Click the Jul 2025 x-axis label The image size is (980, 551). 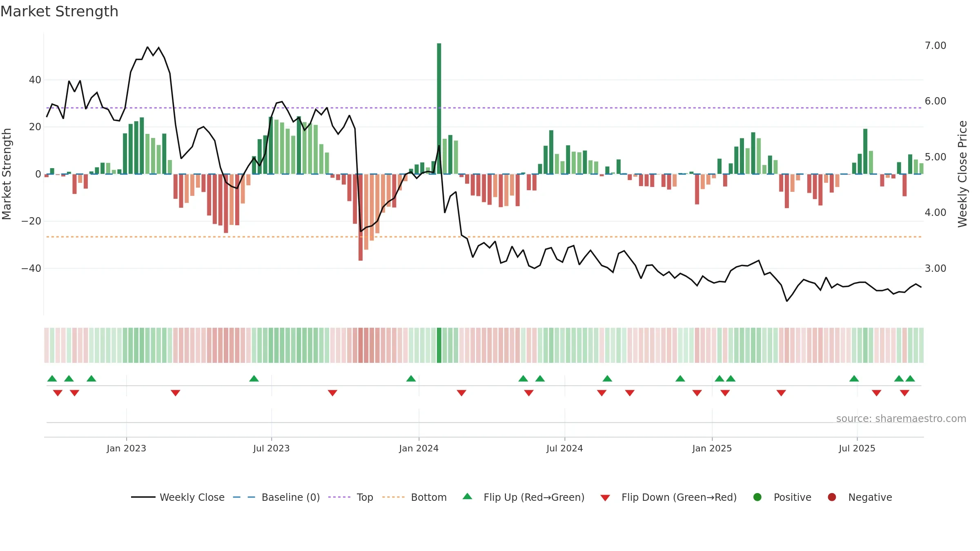[x=857, y=448]
